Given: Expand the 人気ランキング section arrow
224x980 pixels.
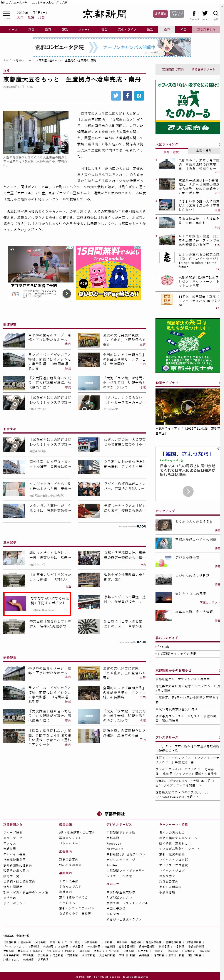Looking at the screenshot, I should [x=219, y=145].
